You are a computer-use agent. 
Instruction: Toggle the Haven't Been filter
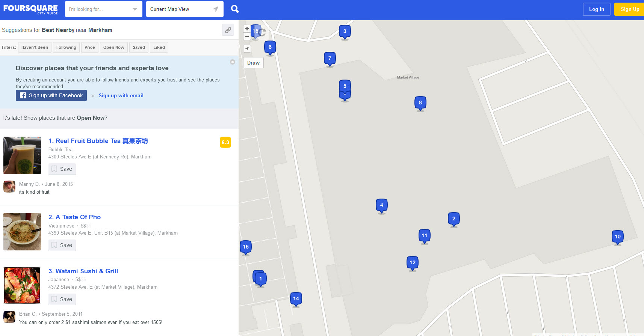35,47
